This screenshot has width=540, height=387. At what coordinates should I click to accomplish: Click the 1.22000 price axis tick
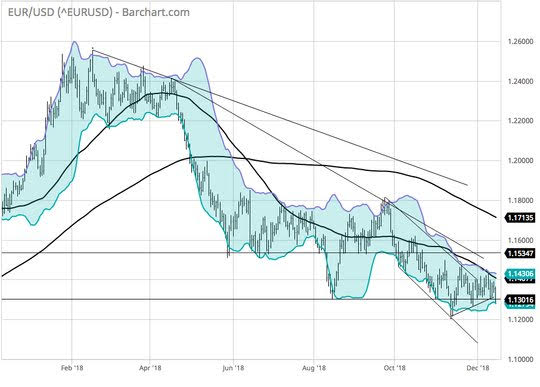pos(520,121)
